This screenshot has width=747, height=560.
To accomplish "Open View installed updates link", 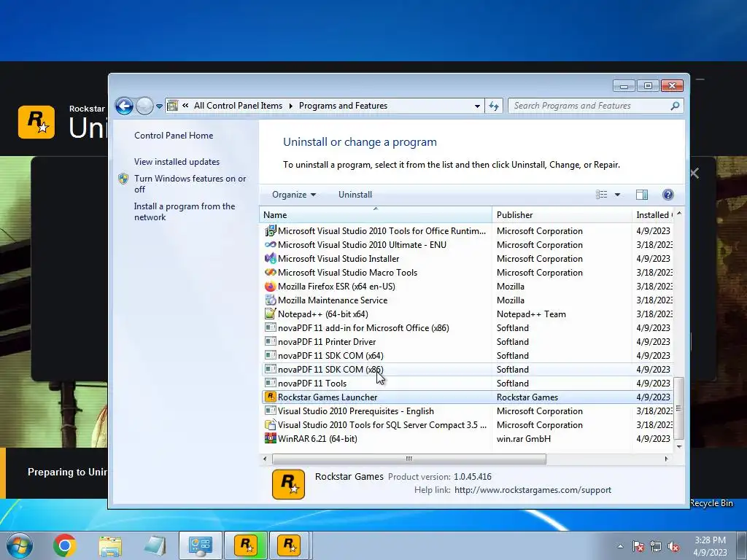I will (177, 161).
